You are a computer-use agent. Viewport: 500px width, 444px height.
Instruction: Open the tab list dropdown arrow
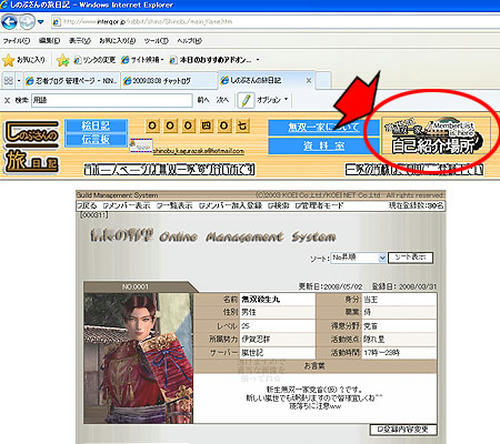click(x=19, y=81)
